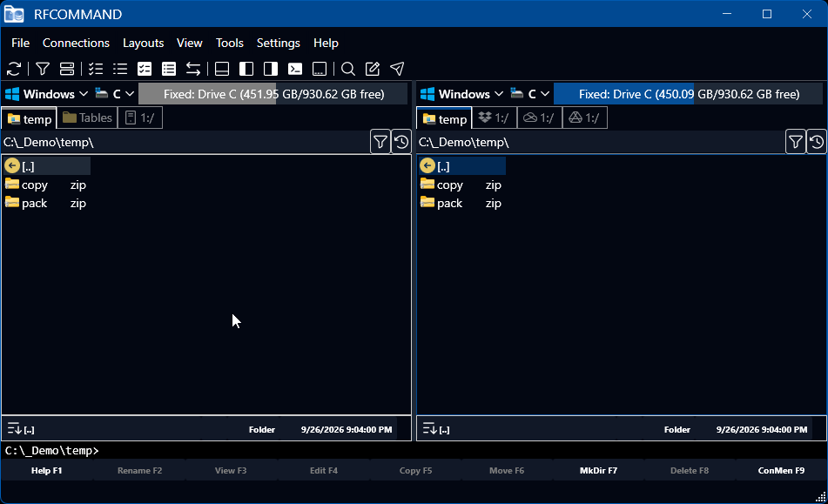
Task: Open the filter funnel tool in toolbar
Action: click(x=43, y=69)
